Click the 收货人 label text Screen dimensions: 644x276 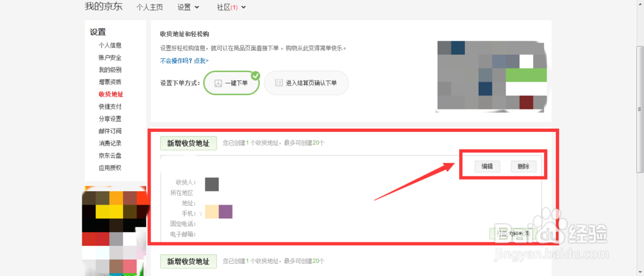click(x=186, y=182)
